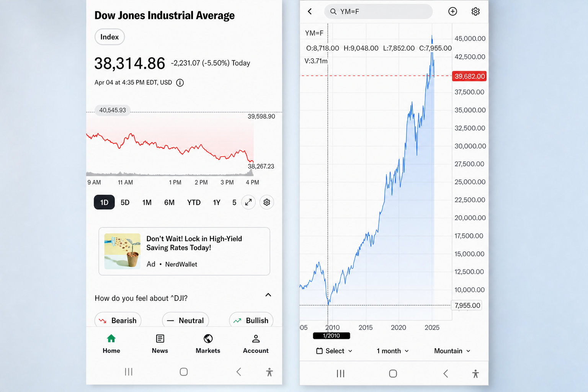Go back from the YM=F chart
The height and width of the screenshot is (392, 588).
coord(310,11)
